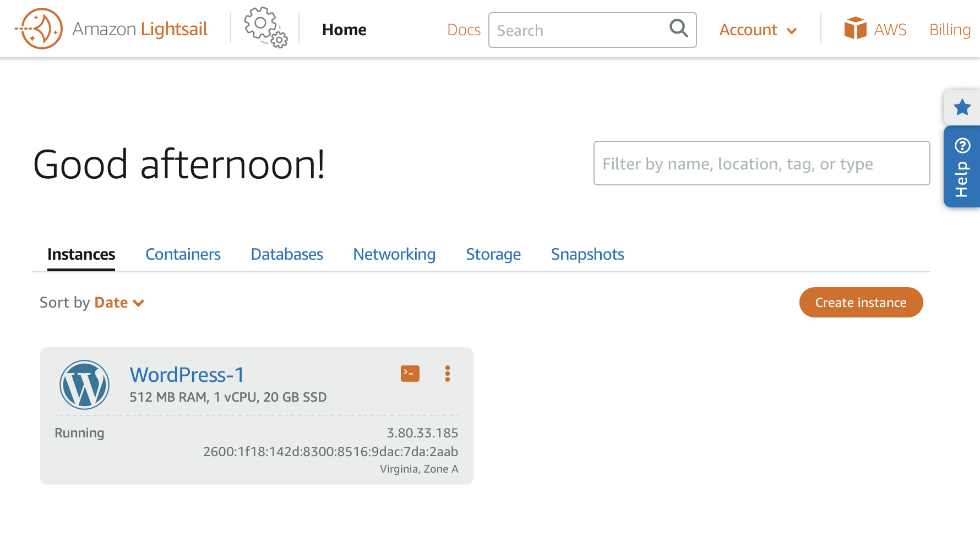Click the search magnifier icon
This screenshot has width=980, height=537.
coord(678,29)
